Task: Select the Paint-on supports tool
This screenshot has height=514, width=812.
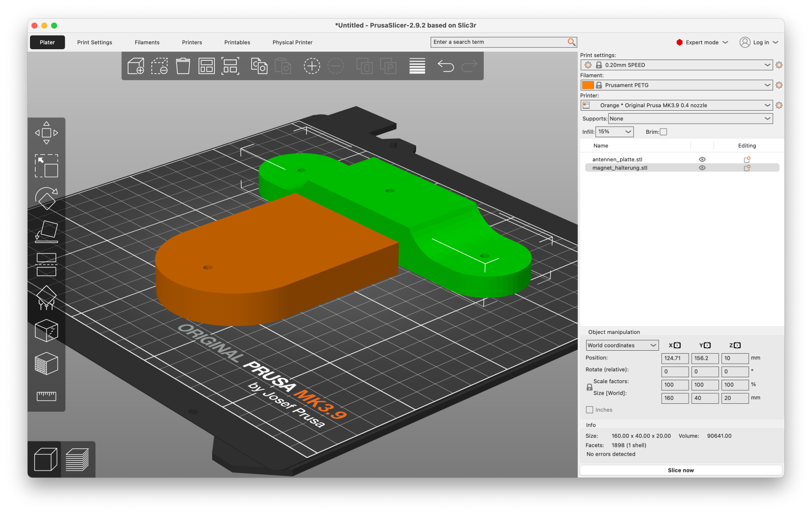Action: click(46, 298)
